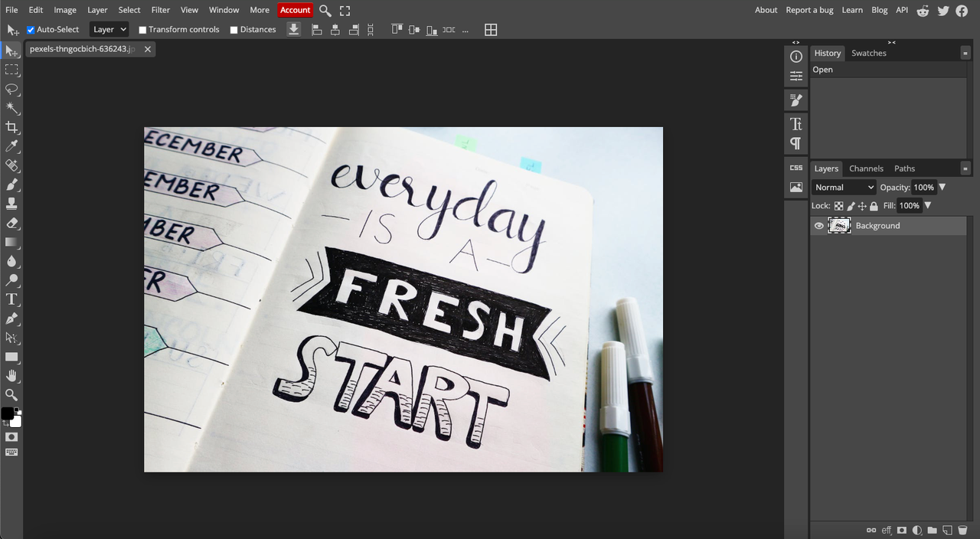Toggle Quick Mask mode icon
Viewport: 980px width, 539px height.
tap(11, 436)
